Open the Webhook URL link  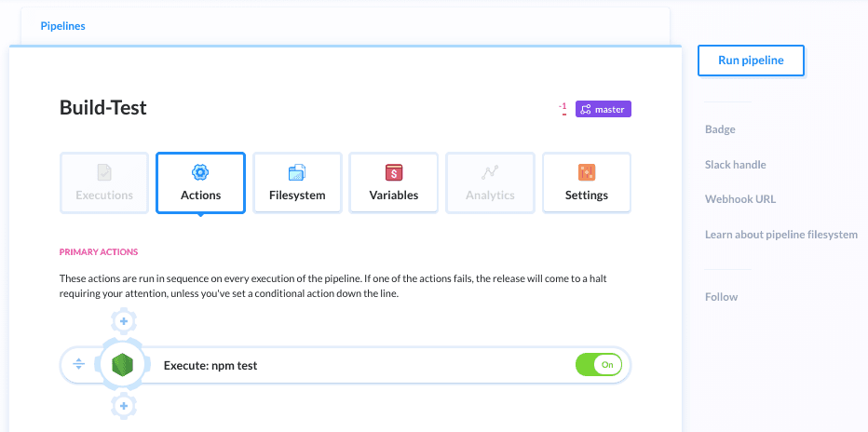click(740, 199)
